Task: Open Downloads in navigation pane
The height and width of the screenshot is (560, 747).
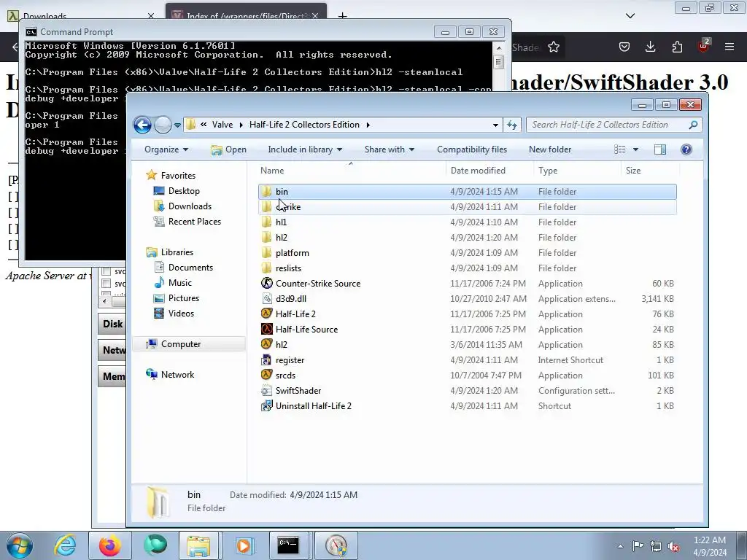Action: 190,206
